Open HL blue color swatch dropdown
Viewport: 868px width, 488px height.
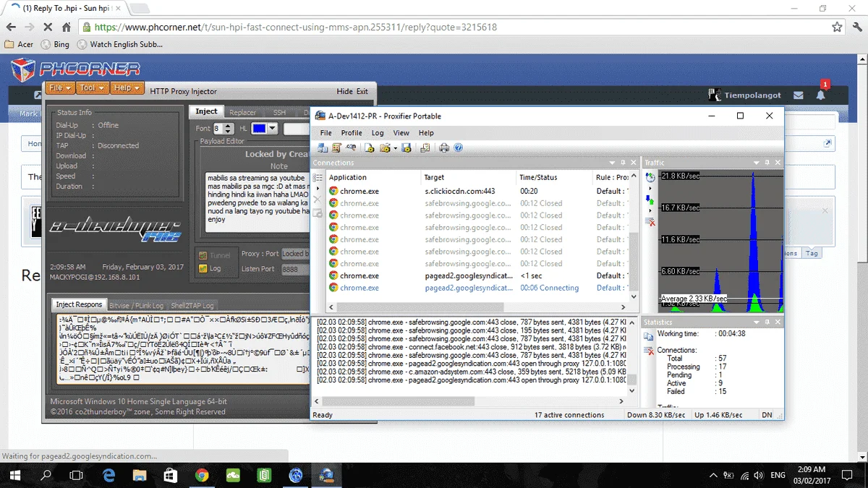click(x=265, y=129)
